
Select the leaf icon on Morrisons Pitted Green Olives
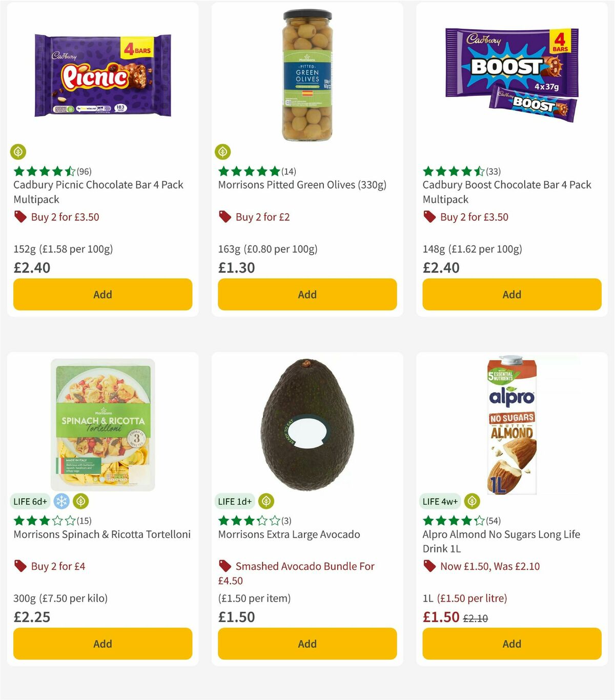tap(223, 152)
